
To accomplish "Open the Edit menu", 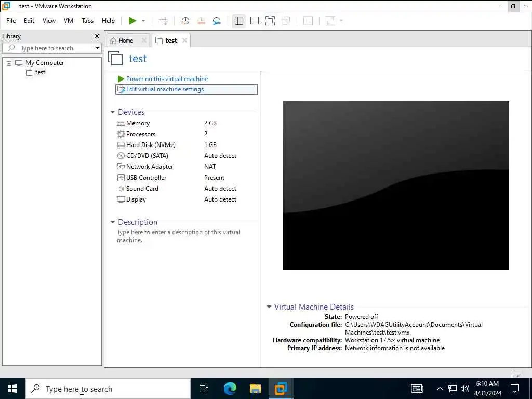I will click(x=29, y=21).
